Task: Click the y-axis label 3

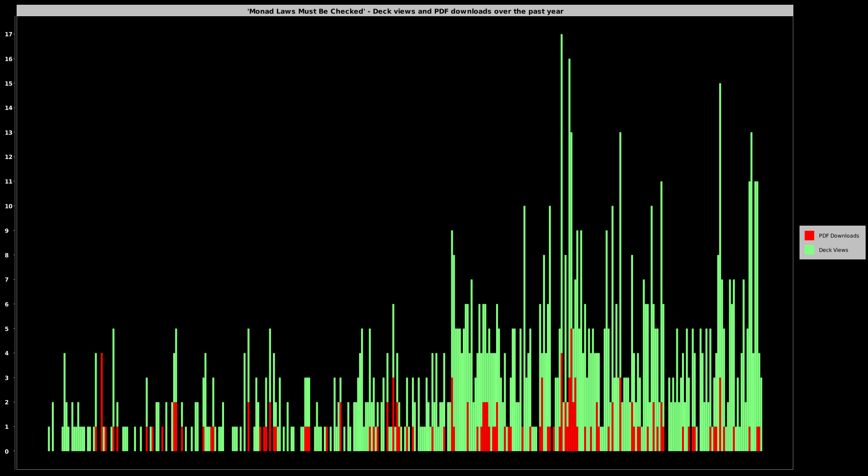Action: [7, 377]
